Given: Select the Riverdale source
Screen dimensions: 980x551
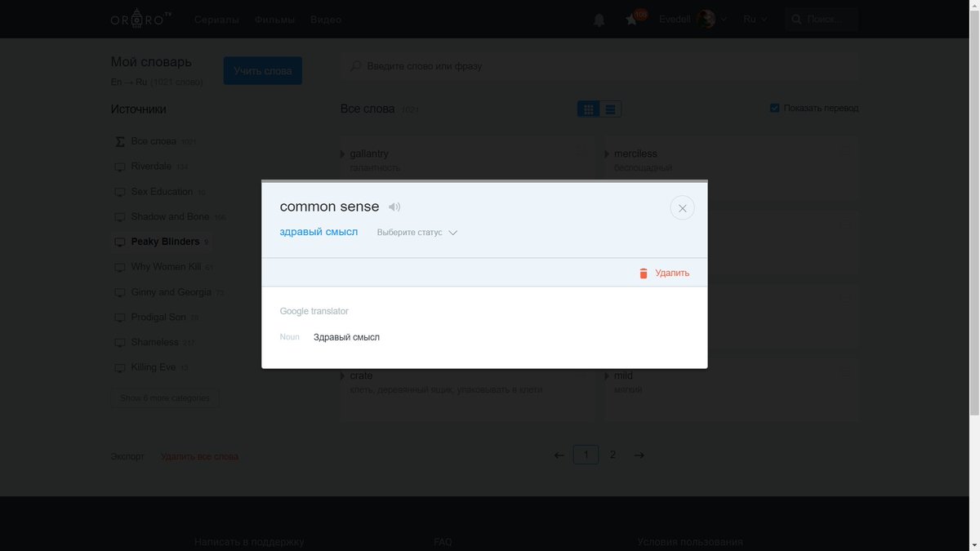Looking at the screenshot, I should click(150, 167).
